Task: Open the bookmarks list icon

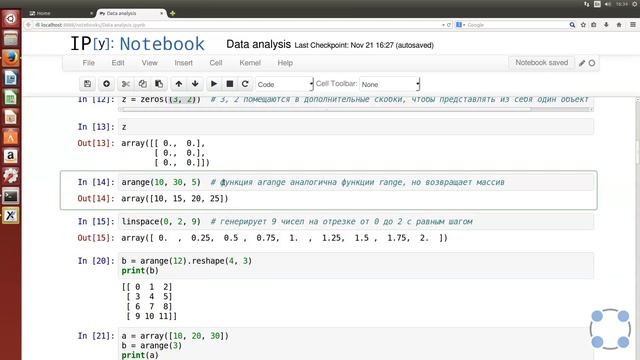Action: coord(594,25)
